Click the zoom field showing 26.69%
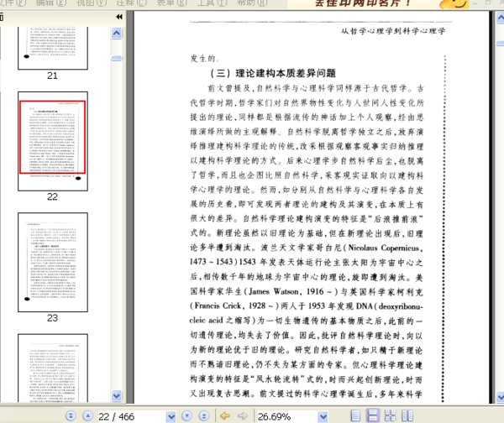This screenshot has height=423, width=504. (x=287, y=417)
